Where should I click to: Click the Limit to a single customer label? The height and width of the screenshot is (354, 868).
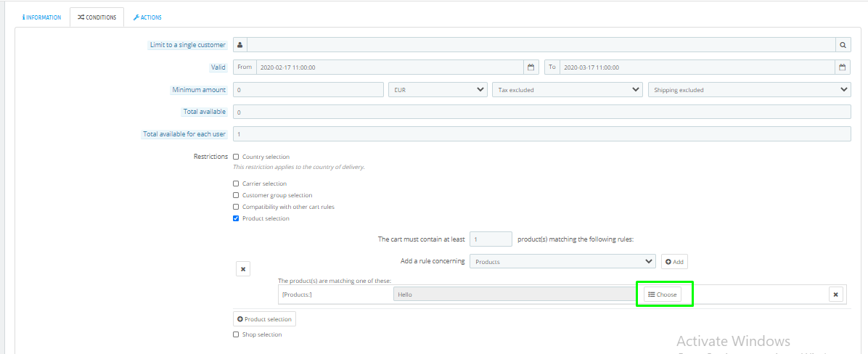(x=188, y=45)
